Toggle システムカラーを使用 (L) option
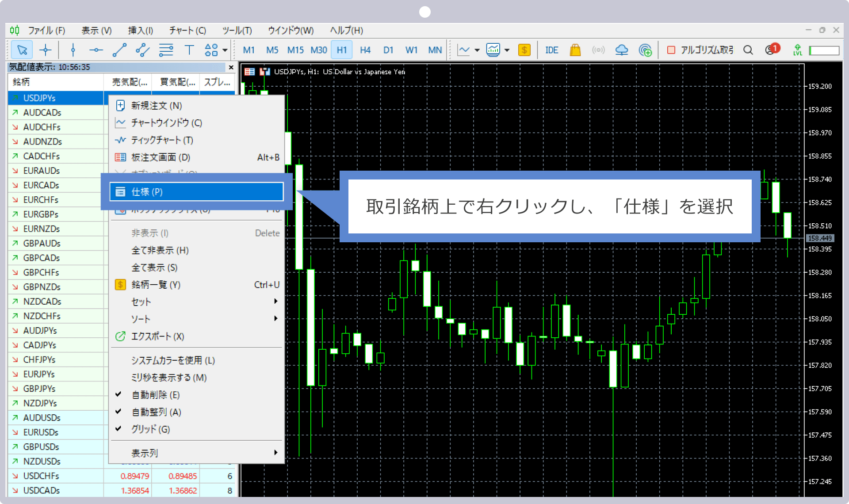 pyautogui.click(x=196, y=360)
